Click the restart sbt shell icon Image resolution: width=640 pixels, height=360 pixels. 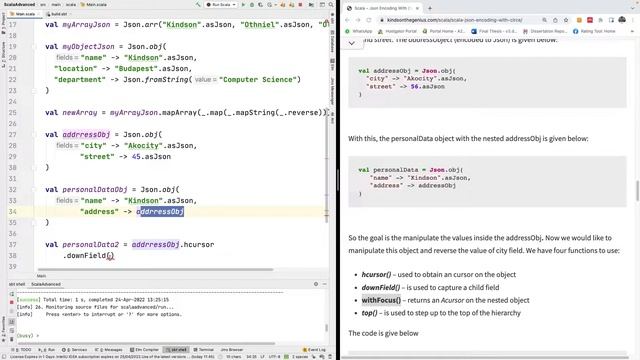click(x=11, y=294)
